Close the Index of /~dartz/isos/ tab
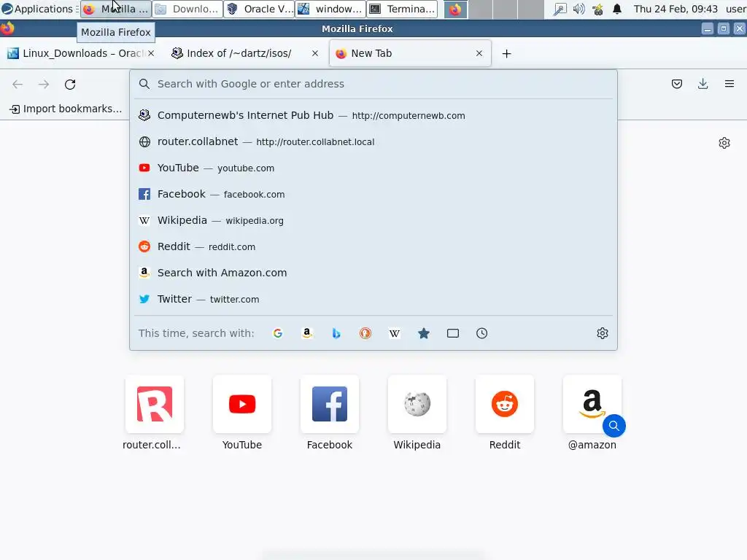This screenshot has width=747, height=560. (315, 53)
